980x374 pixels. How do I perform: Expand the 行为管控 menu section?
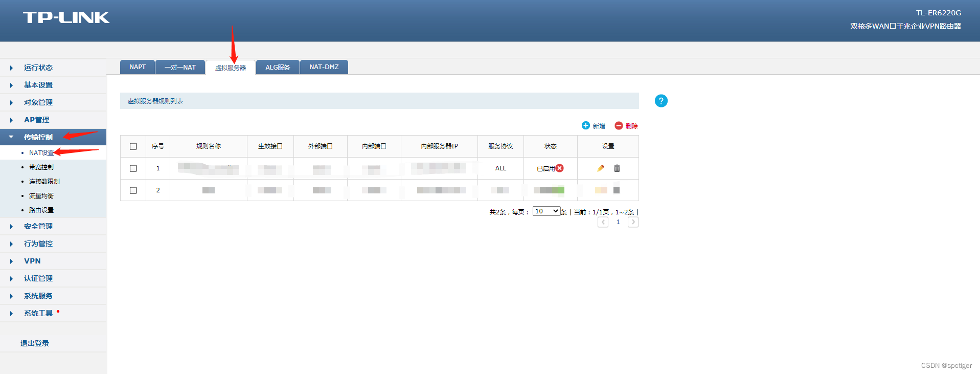(53, 244)
